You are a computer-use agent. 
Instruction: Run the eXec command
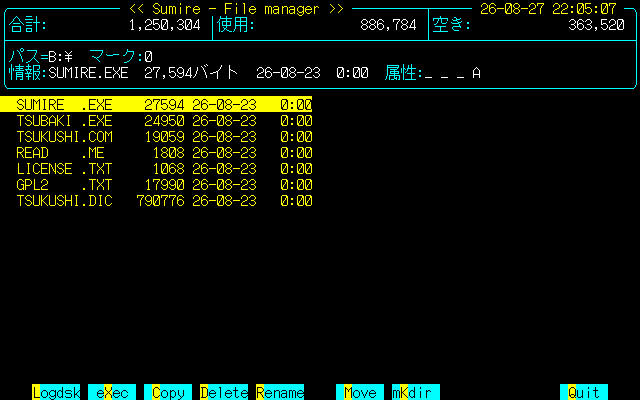[x=112, y=392]
